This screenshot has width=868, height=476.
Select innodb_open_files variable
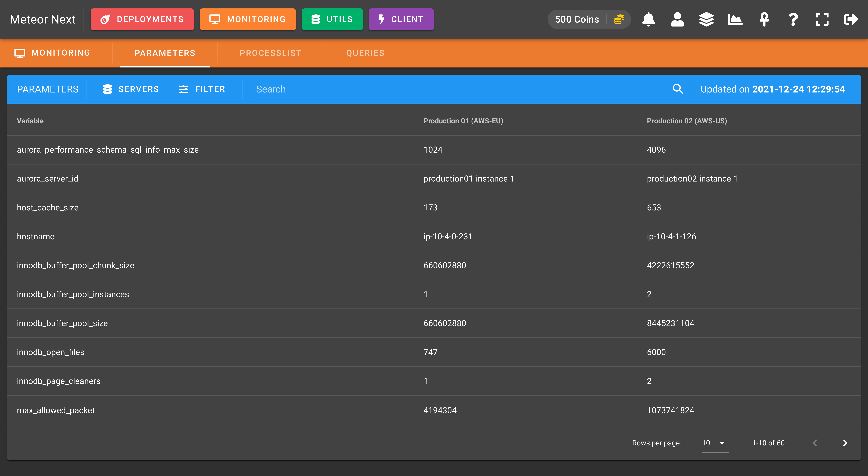[50, 352]
